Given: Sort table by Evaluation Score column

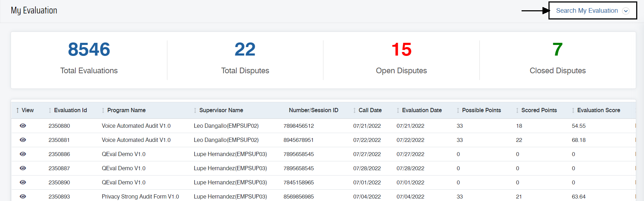Looking at the screenshot, I should coord(596,110).
